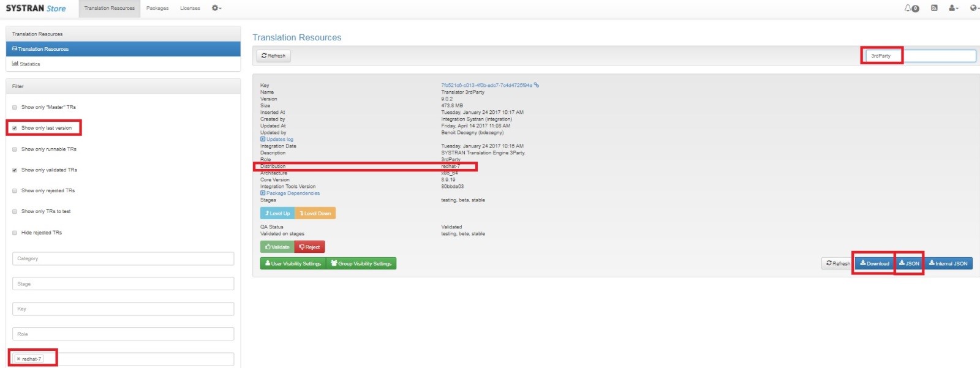Click the SYSTRAN Store logo
Screen dimensions: 980x368
point(36,8)
